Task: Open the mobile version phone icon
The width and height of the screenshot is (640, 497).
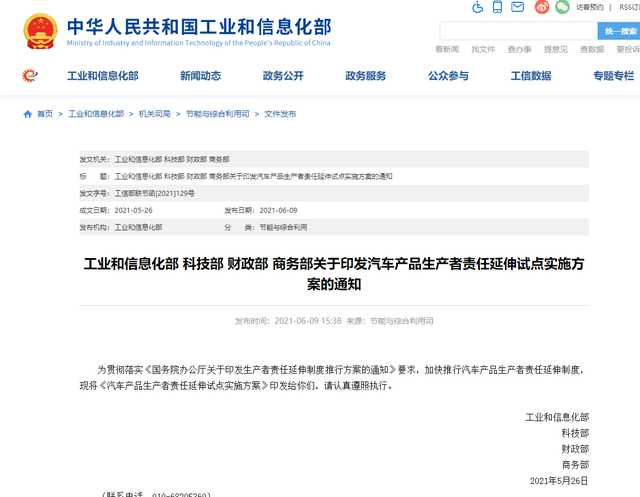Action: coord(497,7)
